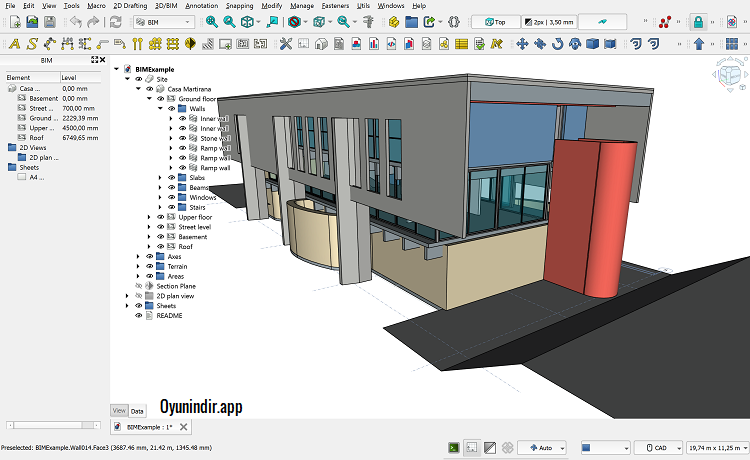Image resolution: width=750 pixels, height=460 pixels.
Task: Open the BIM workbench selector dropdown
Action: point(164,22)
